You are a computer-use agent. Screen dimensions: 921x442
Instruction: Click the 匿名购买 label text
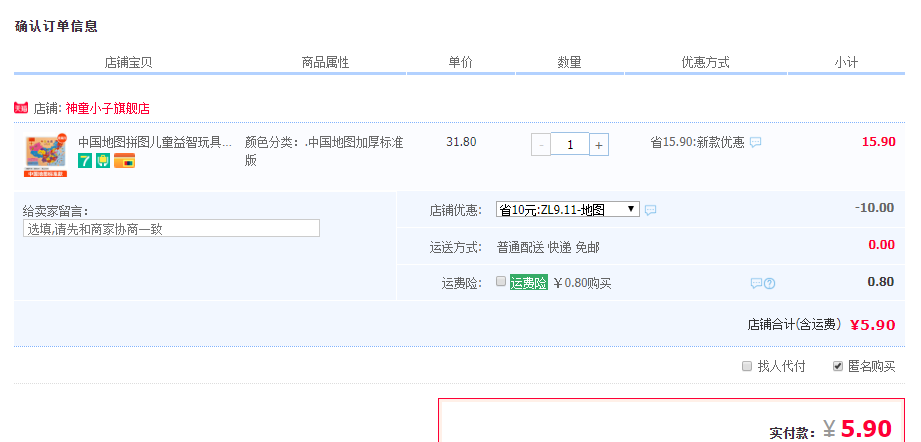pyautogui.click(x=872, y=366)
